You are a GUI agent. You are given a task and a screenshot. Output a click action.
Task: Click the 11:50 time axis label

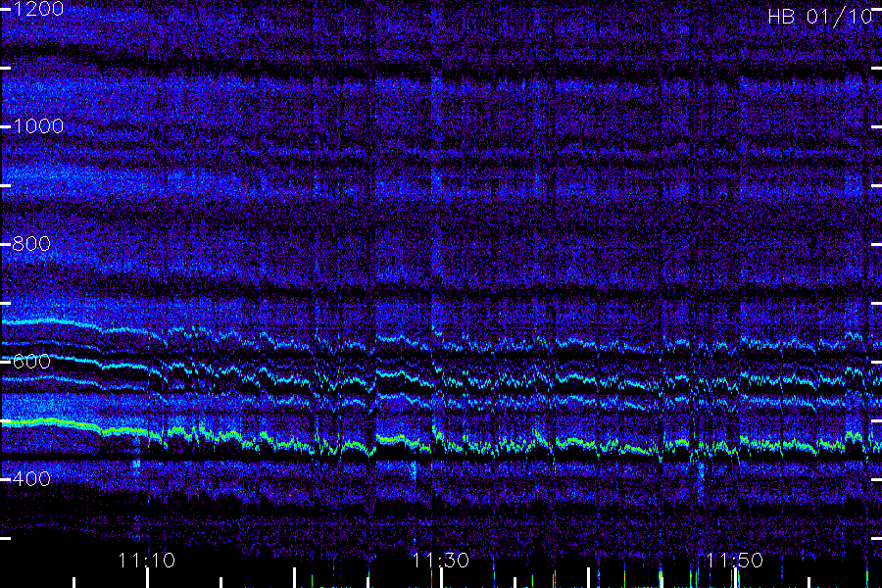tap(735, 561)
